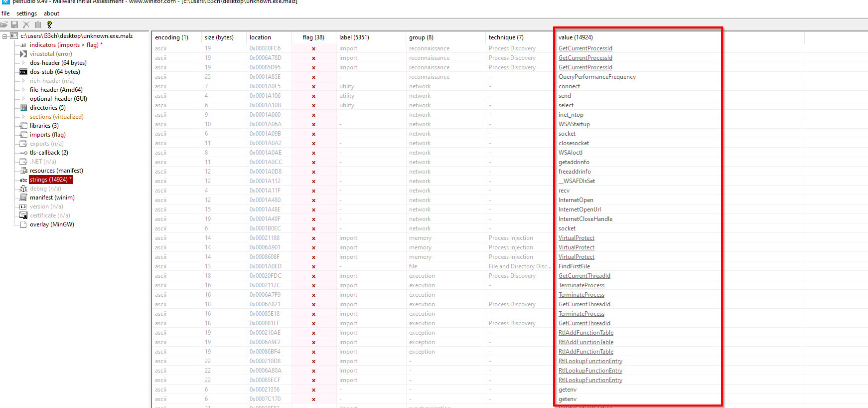The height and width of the screenshot is (408, 868).
Task: Click the virustotal tree icon
Action: [23, 54]
